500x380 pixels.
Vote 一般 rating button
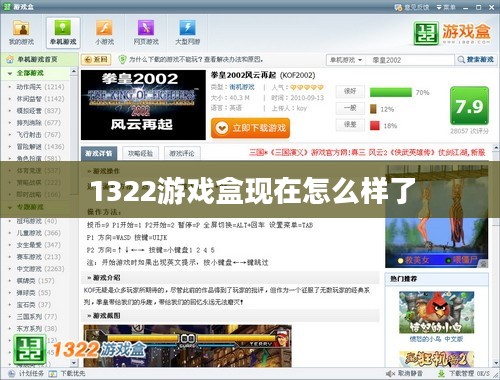click(350, 108)
